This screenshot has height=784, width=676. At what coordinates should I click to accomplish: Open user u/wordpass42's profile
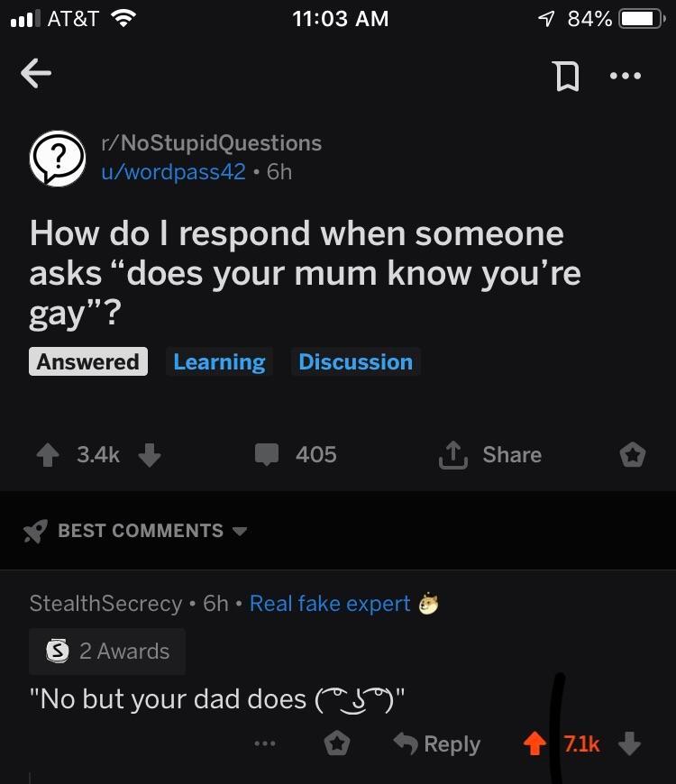coord(173,172)
